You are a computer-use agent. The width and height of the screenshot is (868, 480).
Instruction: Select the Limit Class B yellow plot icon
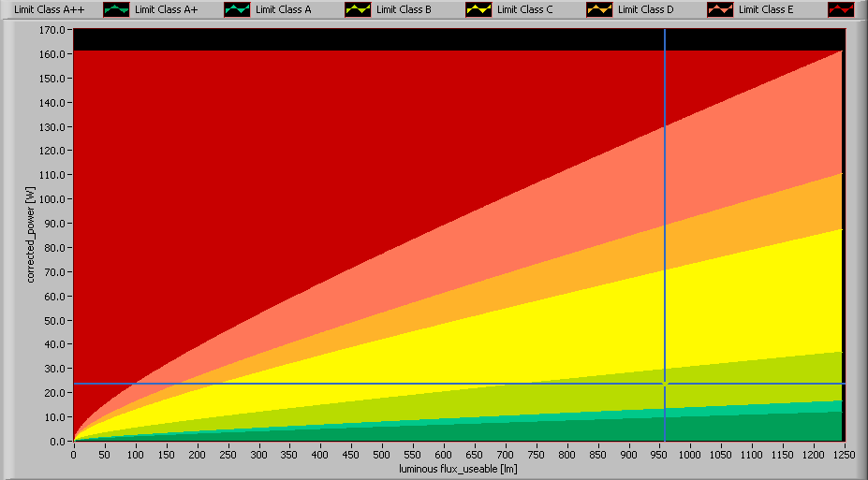(478, 9)
